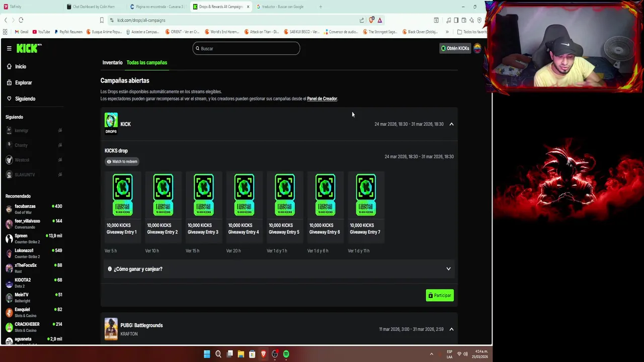Toggle the browser sidebar panel icon
Viewport: 644px width, 362px height.
(456, 20)
